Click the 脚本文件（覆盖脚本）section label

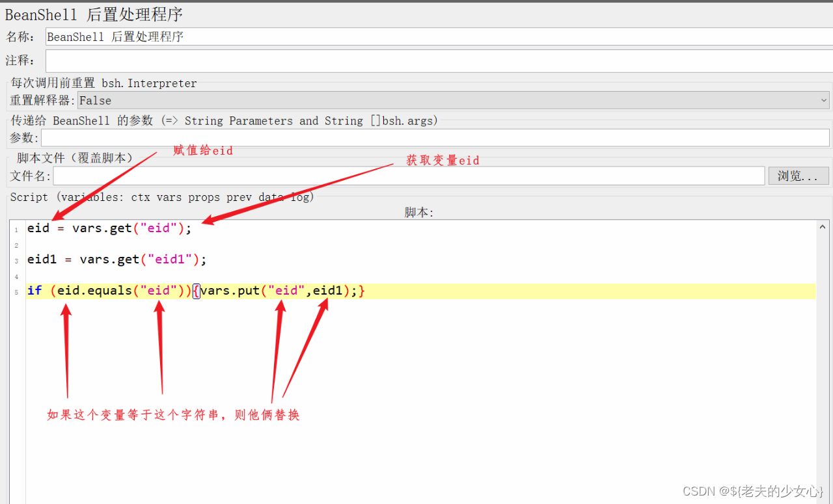tap(75, 158)
